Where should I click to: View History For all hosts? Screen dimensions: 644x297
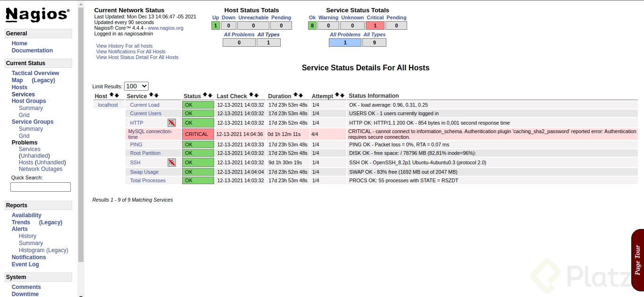pyautogui.click(x=125, y=46)
